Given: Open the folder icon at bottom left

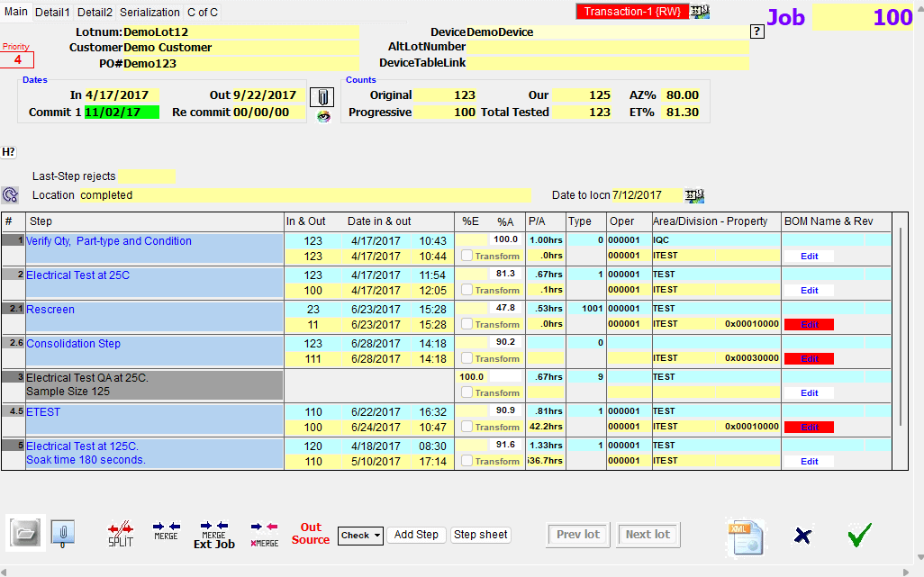Looking at the screenshot, I should coord(25,534).
